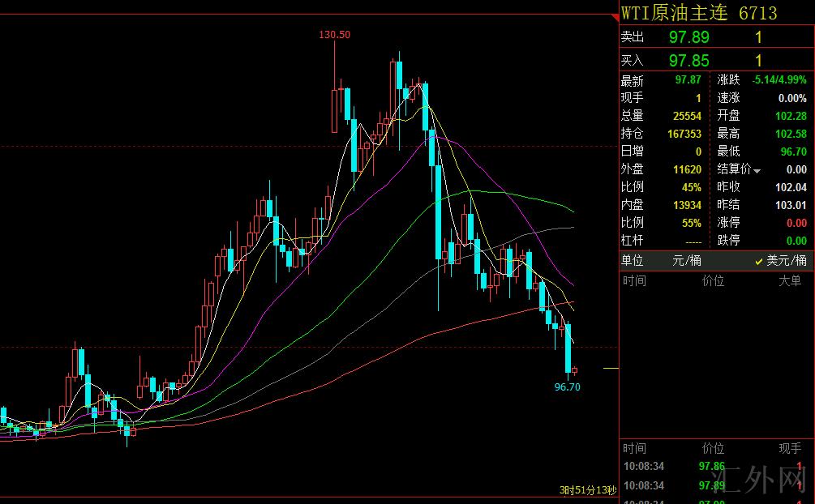Click the 涨跌 value -5.14/4.99%

(778, 80)
